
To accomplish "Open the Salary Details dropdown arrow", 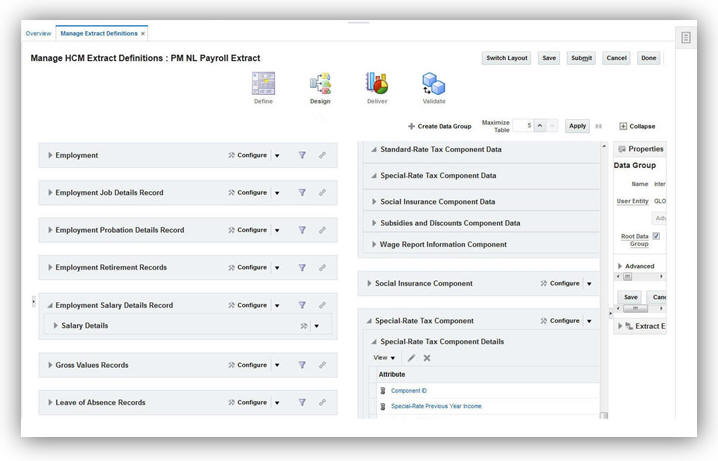I will (x=316, y=326).
